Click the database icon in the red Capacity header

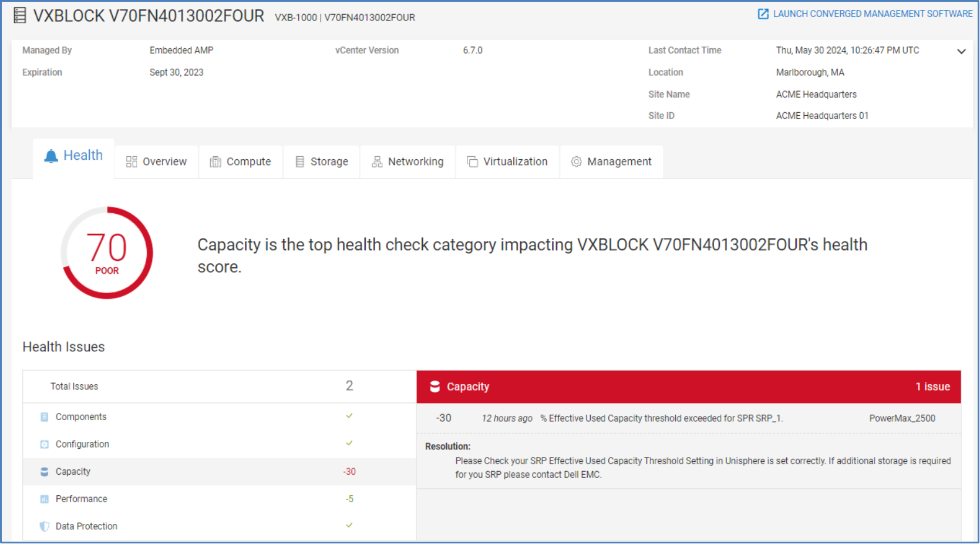(x=435, y=387)
